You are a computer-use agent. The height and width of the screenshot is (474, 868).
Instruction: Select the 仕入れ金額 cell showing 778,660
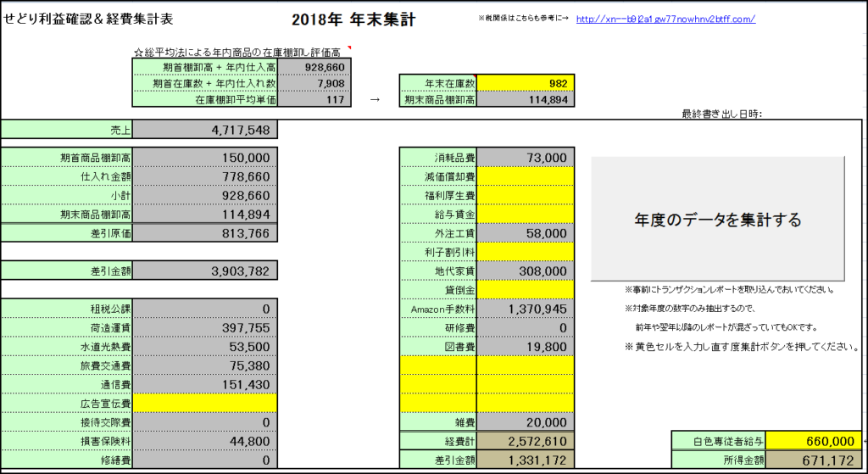[206, 176]
